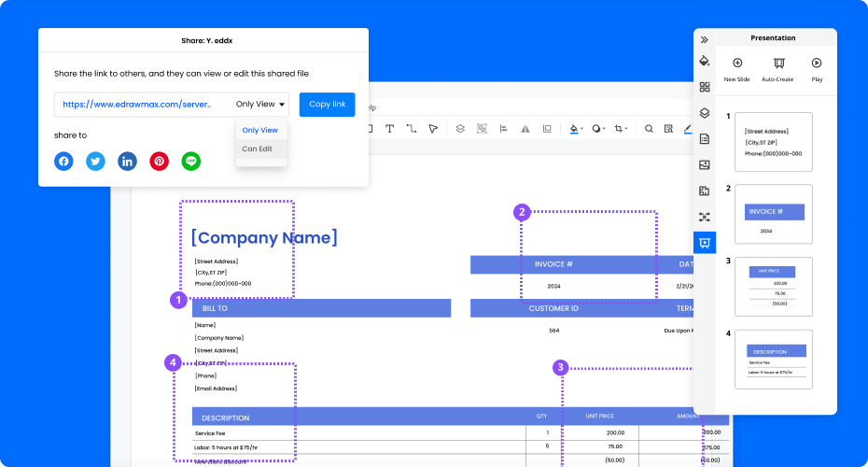The height and width of the screenshot is (467, 868).
Task: Share the file to Facebook
Action: (63, 162)
